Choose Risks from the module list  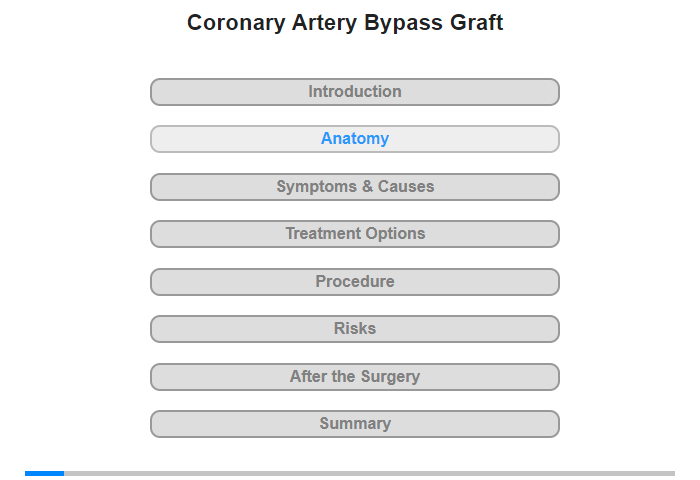tap(355, 329)
